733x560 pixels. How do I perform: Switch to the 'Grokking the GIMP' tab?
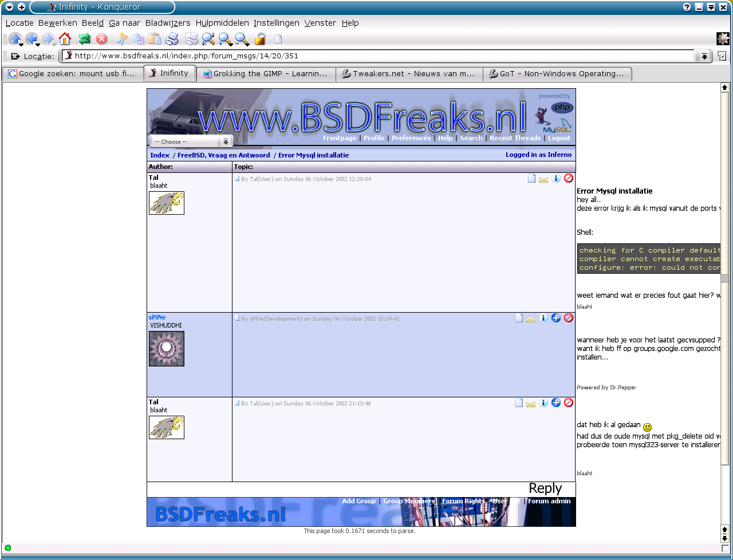pos(266,74)
